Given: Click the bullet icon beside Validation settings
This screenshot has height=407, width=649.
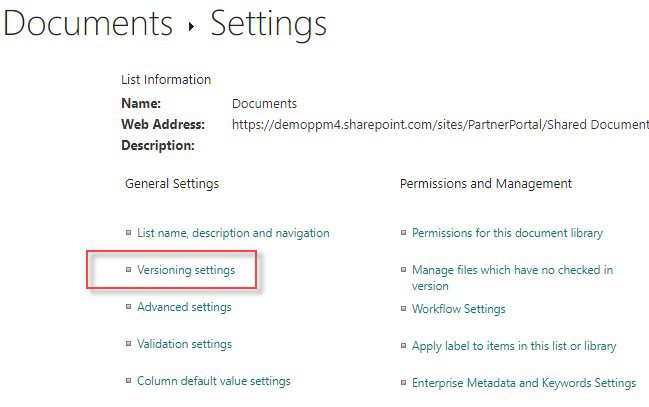Looking at the screenshot, I should 128,343.
